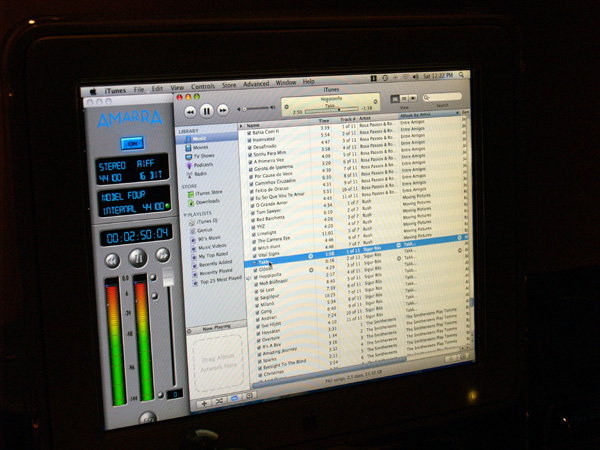Image resolution: width=600 pixels, height=450 pixels.
Task: Open the Advanced menu
Action: pos(256,83)
